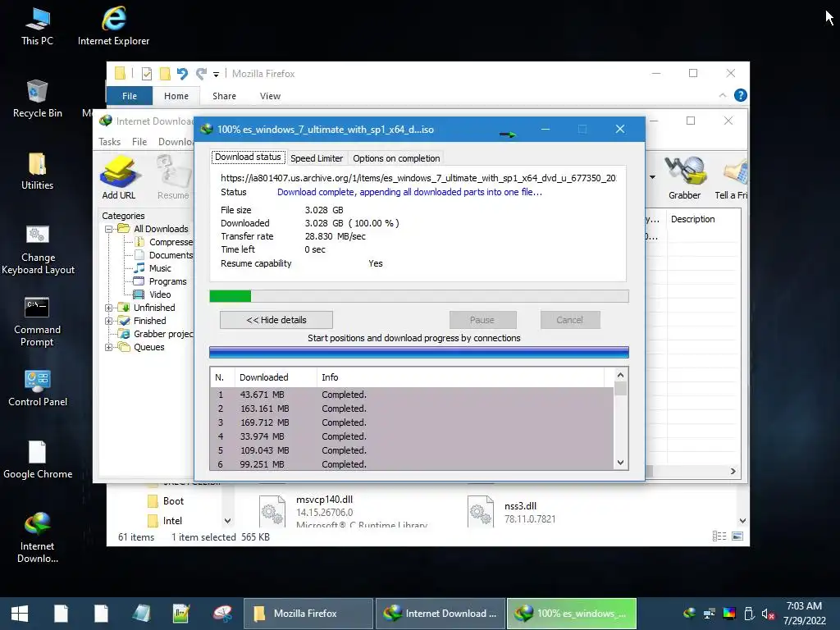Open the IDM toolbar dropdown arrow near Grabber

[652, 177]
